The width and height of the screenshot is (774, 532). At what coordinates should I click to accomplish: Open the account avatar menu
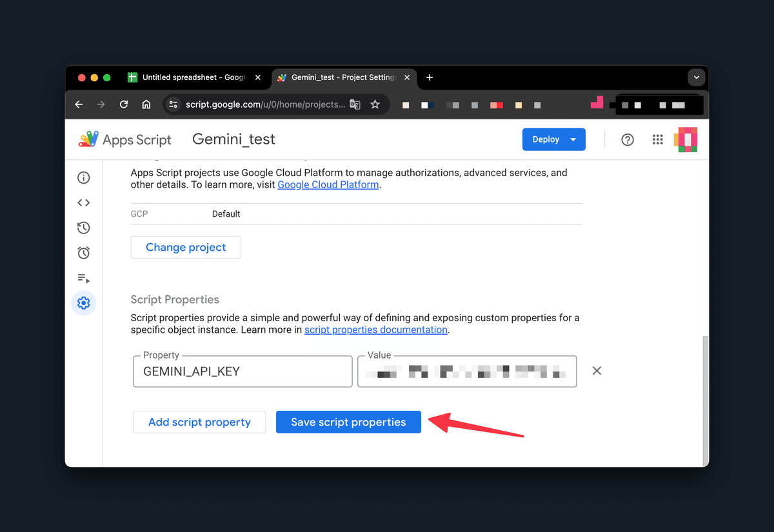click(686, 139)
